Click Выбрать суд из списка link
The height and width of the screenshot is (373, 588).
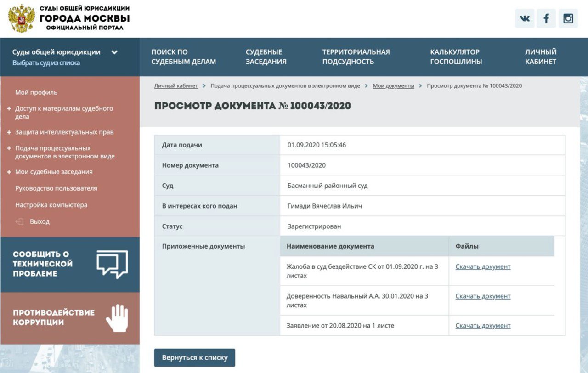pos(46,63)
